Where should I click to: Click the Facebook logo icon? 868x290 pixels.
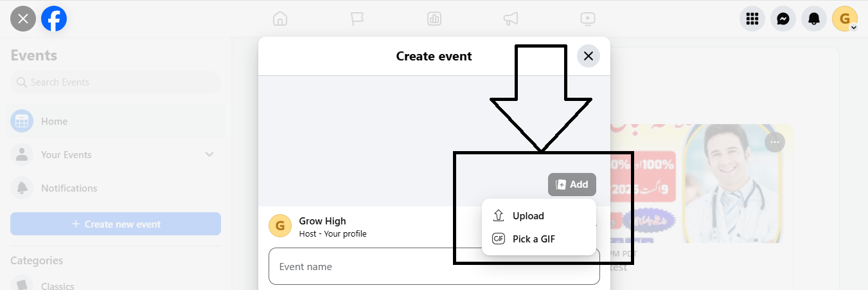coord(54,19)
